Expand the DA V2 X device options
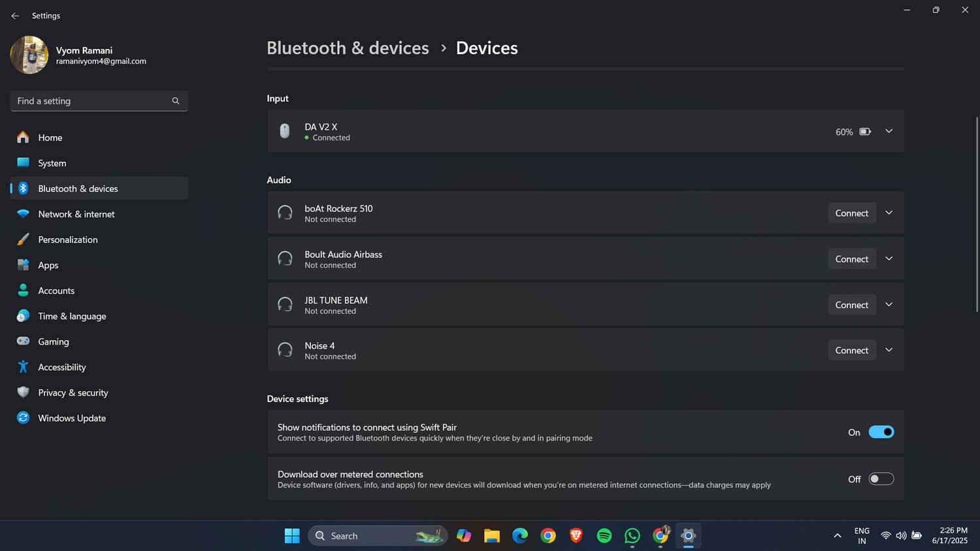980x551 pixels. tap(889, 131)
